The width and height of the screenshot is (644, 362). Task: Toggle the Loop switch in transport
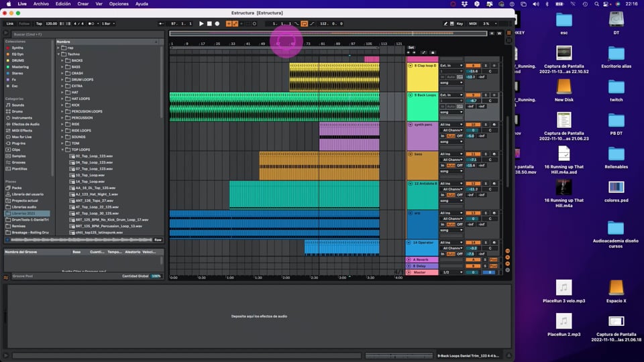pos(305,24)
